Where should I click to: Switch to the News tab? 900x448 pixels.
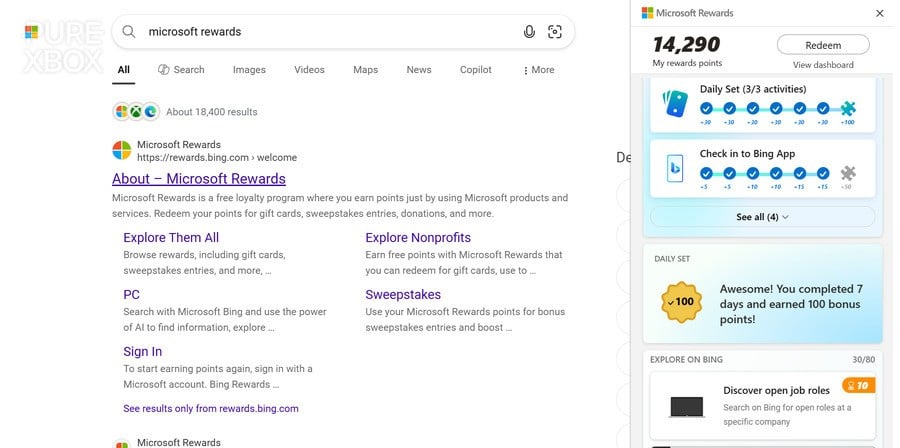coord(419,70)
